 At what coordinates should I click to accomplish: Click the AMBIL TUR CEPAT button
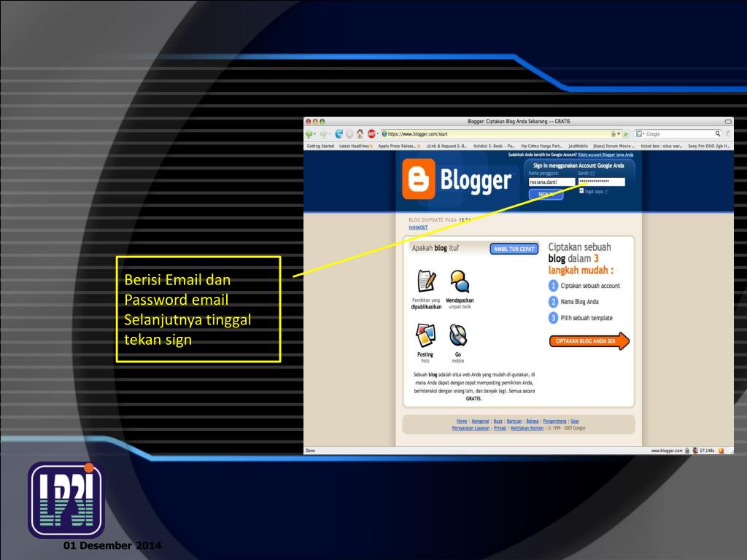514,249
